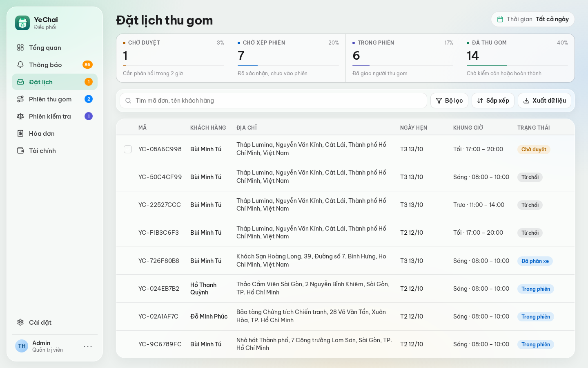
Task: Click the YeChai logo icon
Action: (x=22, y=23)
